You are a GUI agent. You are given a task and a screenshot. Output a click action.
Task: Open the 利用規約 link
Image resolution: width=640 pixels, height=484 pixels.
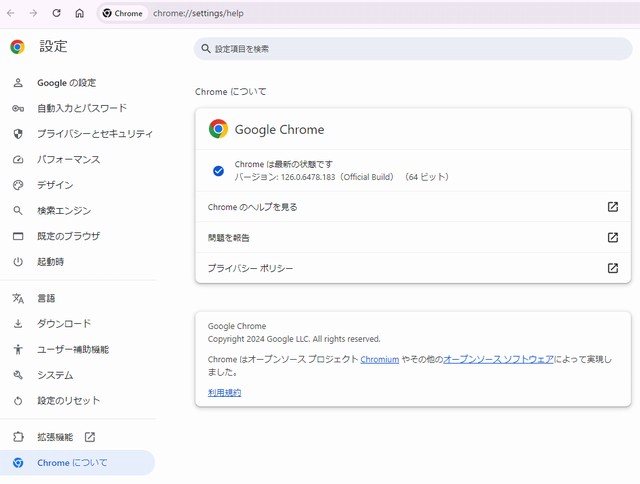(224, 393)
